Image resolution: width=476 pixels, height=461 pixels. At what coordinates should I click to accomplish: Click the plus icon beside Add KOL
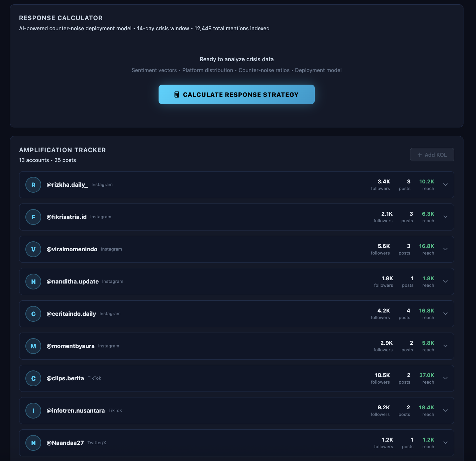pos(420,155)
